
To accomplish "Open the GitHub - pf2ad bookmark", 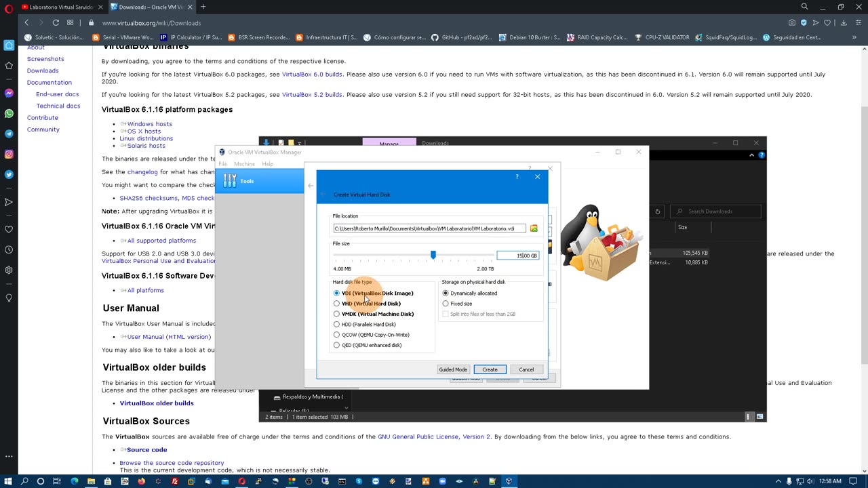I will (461, 37).
